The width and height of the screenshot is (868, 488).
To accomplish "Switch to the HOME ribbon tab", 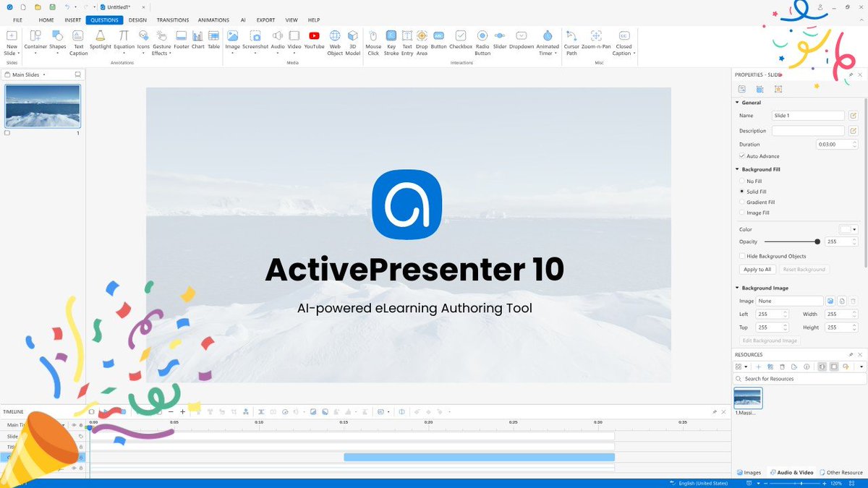I will [46, 20].
